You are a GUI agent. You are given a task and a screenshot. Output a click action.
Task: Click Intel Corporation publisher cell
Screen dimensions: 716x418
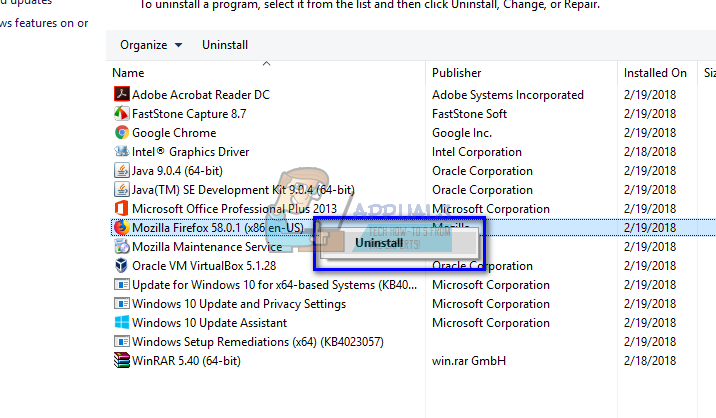coord(477,152)
